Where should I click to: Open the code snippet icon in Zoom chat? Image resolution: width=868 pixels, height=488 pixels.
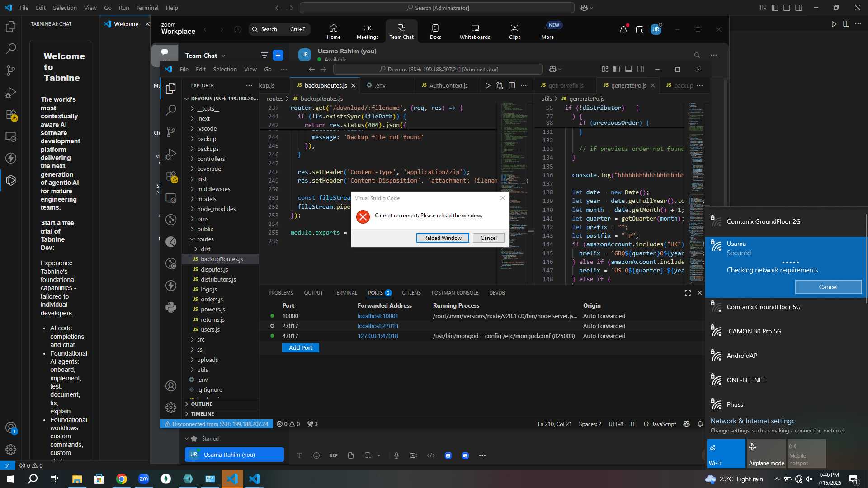tap(431, 455)
